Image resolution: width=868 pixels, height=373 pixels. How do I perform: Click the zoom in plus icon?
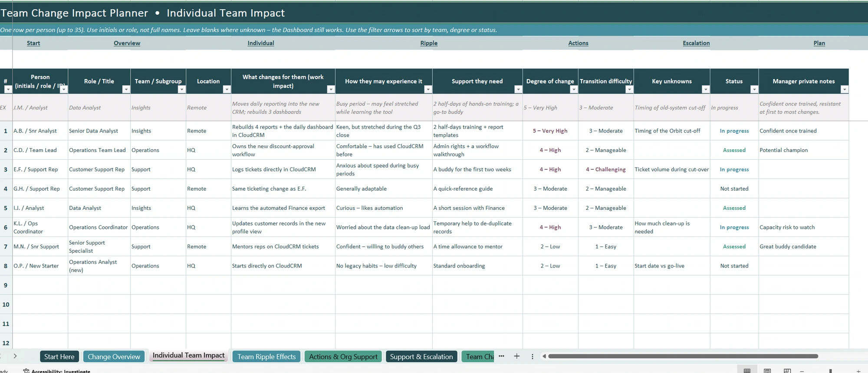(858, 371)
